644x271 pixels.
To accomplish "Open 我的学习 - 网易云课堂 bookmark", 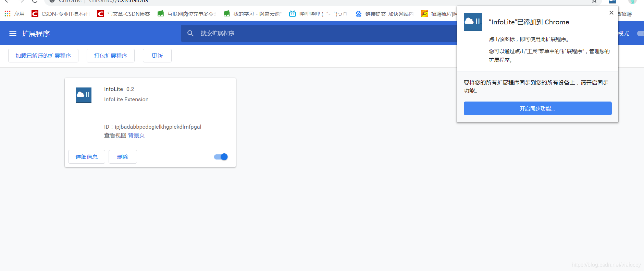I will (252, 14).
